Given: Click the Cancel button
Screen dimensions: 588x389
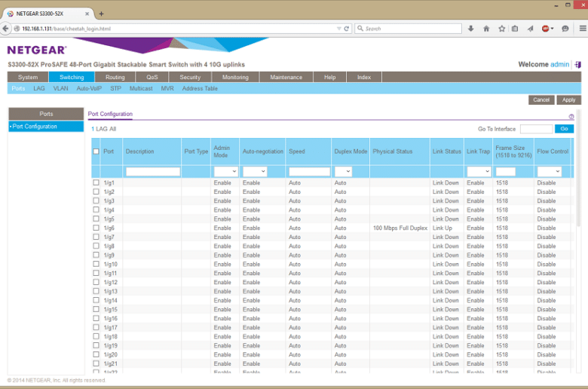Looking at the screenshot, I should pos(541,100).
